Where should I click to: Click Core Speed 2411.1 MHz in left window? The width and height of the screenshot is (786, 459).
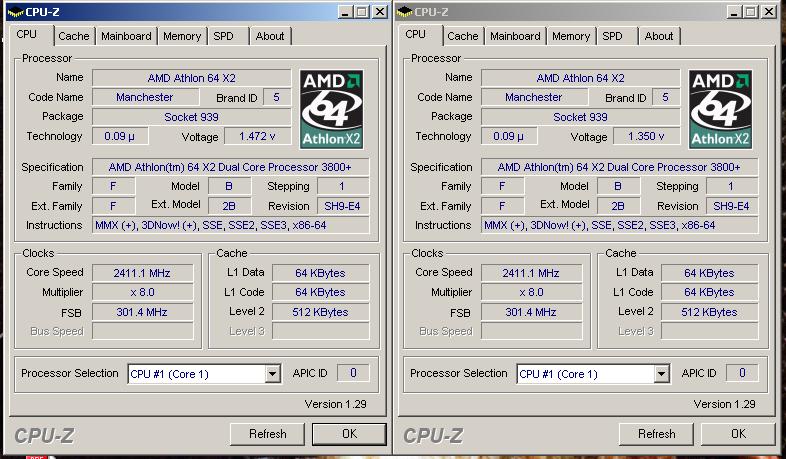click(143, 273)
